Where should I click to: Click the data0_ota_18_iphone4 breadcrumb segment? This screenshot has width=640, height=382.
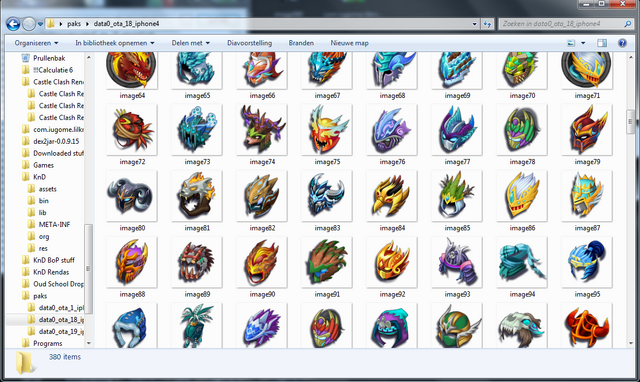click(x=126, y=24)
